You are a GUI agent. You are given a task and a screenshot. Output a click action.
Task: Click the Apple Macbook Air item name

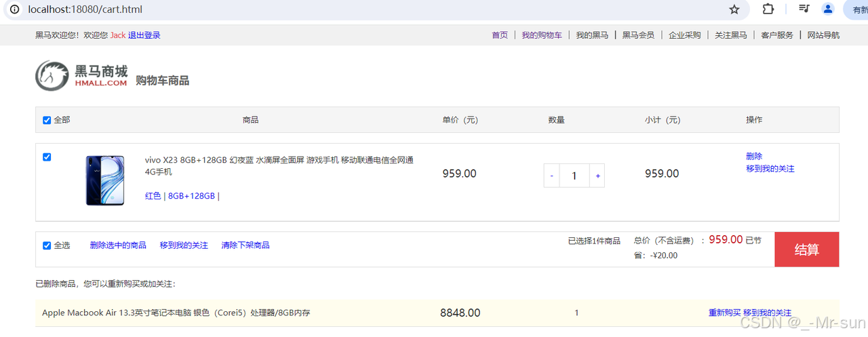[176, 313]
